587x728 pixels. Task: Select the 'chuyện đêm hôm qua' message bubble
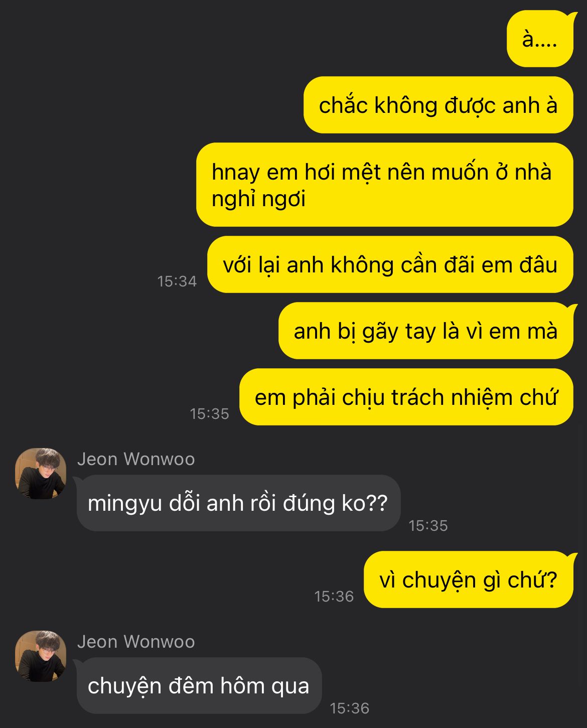click(x=199, y=685)
